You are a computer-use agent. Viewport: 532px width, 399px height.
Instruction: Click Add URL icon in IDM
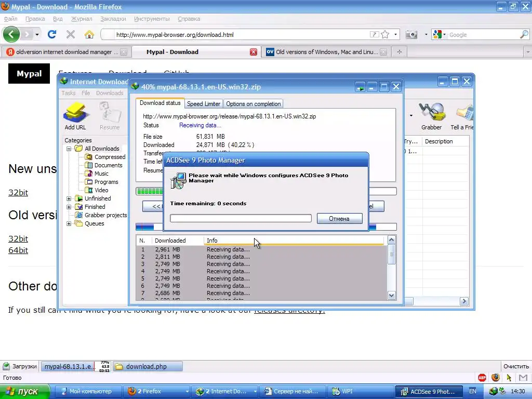coord(75,116)
